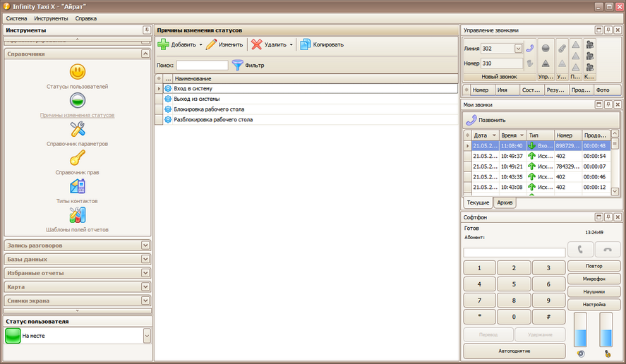Click the bottom conference people icon

590,67
